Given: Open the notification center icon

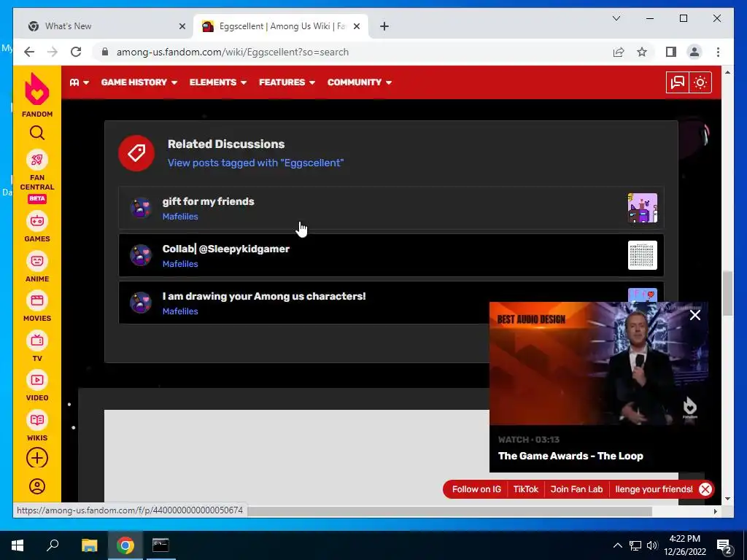Looking at the screenshot, I should point(724,545).
